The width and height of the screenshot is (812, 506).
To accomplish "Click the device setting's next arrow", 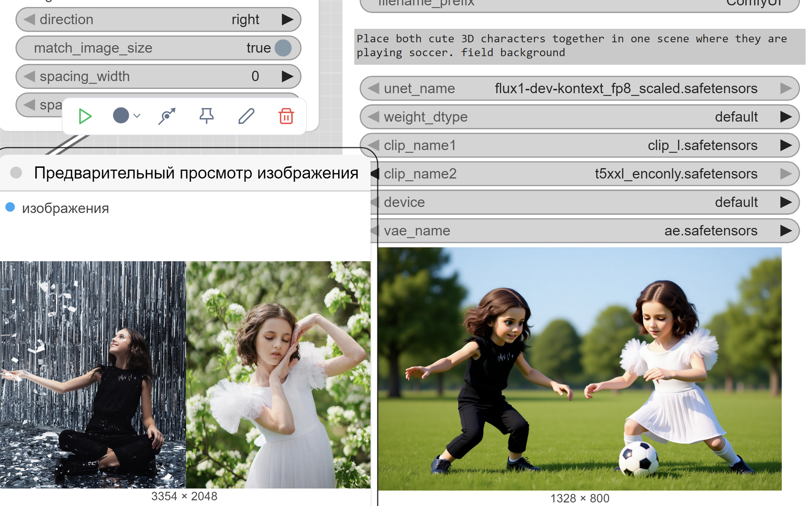I will 786,202.
